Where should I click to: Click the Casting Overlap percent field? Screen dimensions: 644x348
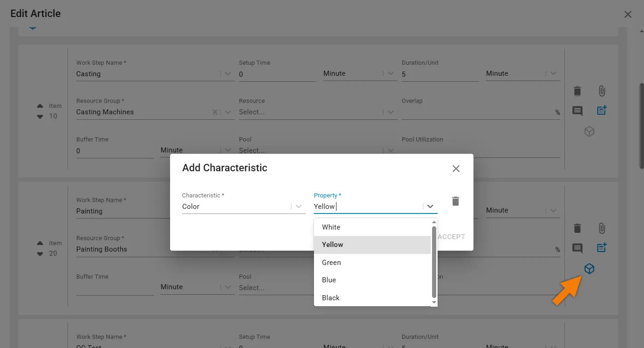(x=481, y=112)
